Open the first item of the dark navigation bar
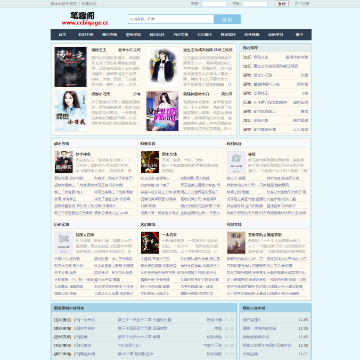 click(x=62, y=34)
